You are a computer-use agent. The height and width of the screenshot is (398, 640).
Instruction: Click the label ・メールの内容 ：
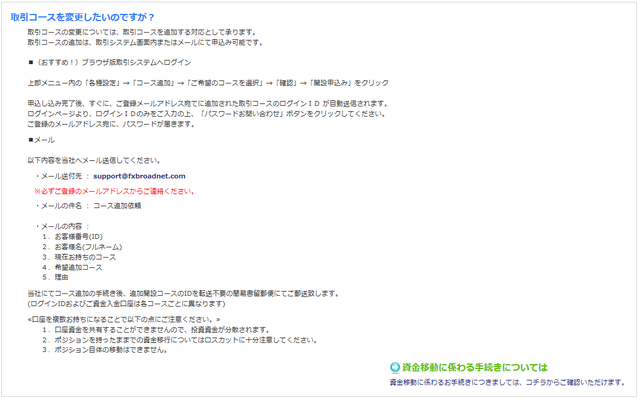pyautogui.click(x=62, y=227)
